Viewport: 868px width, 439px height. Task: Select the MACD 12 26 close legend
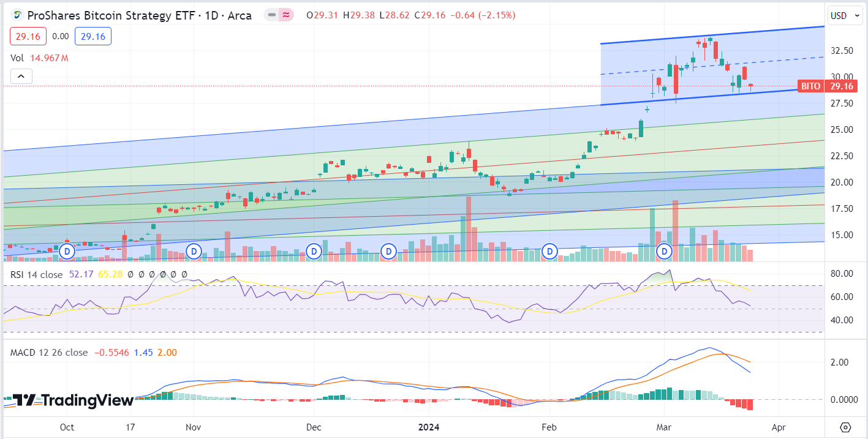coord(49,353)
